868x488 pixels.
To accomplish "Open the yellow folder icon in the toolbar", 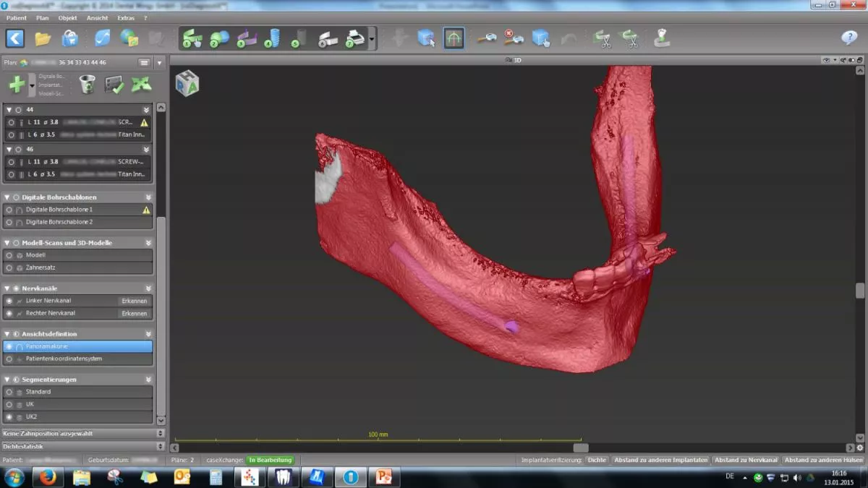I will (43, 38).
